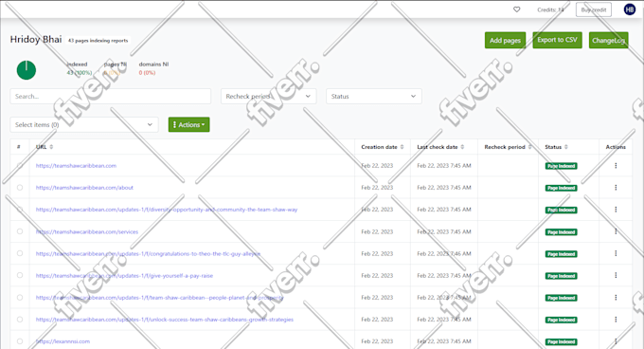Open three-dot actions for teamshawcaribbean.com row

(x=616, y=166)
